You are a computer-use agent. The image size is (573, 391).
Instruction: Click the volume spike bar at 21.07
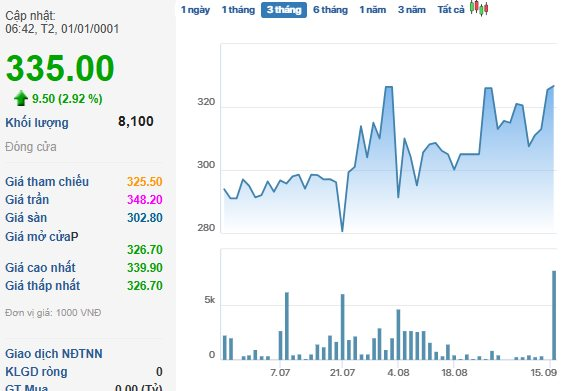click(x=342, y=327)
